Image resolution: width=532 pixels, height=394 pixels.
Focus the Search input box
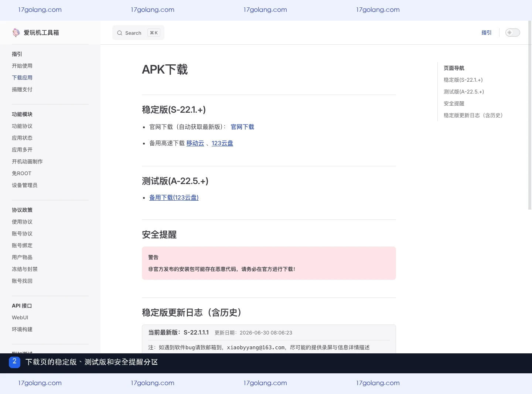(x=138, y=33)
